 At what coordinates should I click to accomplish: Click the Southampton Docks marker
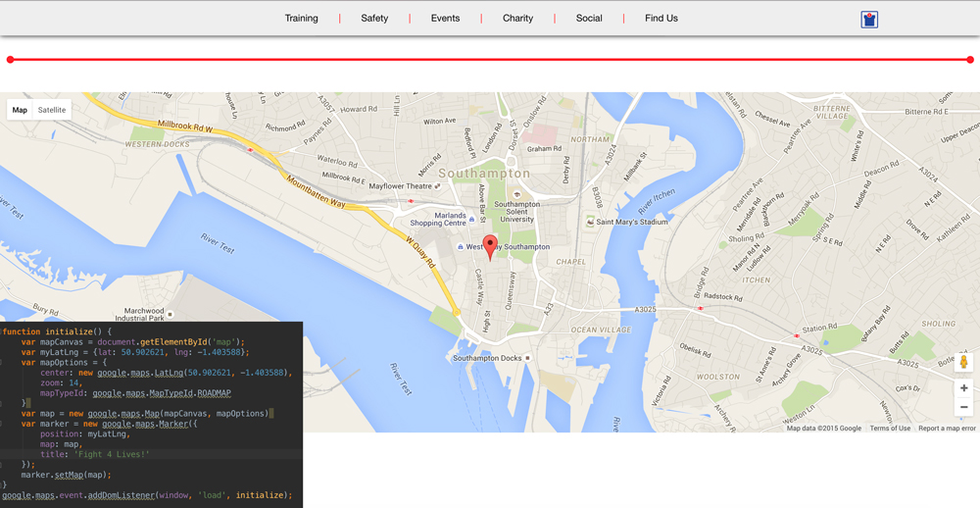pos(527,359)
